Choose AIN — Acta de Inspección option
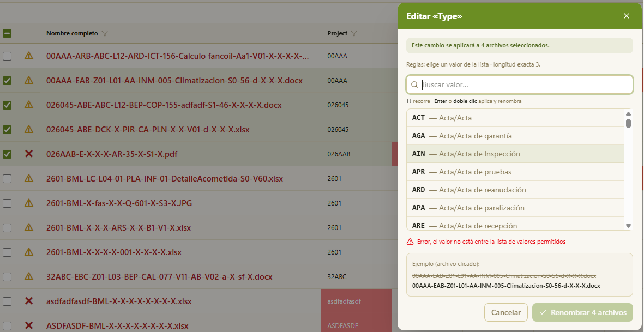This screenshot has width=644, height=332. (515, 154)
